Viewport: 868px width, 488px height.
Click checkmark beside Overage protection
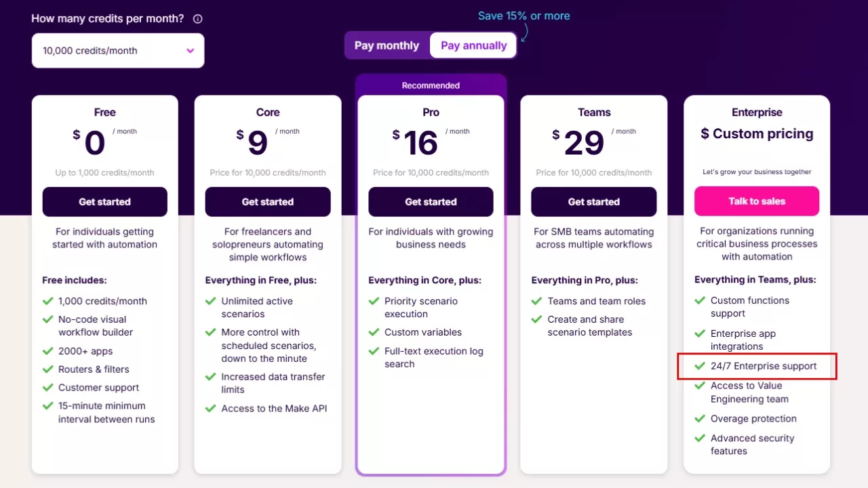pyautogui.click(x=700, y=418)
